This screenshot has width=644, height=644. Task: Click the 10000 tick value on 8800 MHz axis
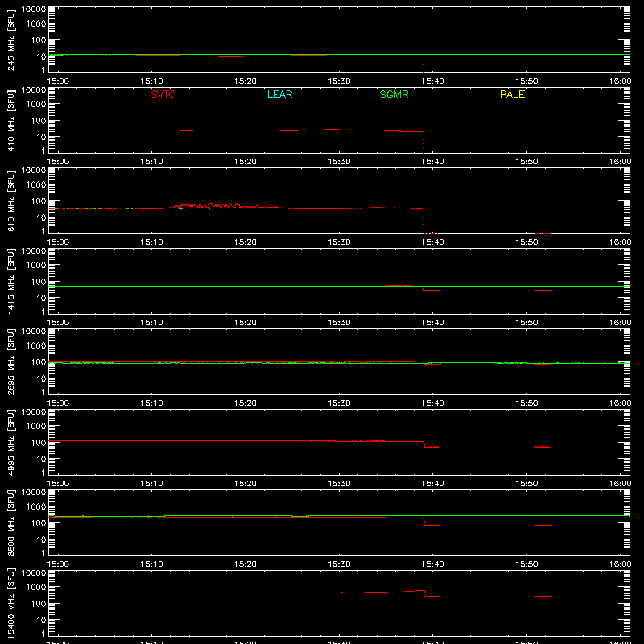click(34, 493)
